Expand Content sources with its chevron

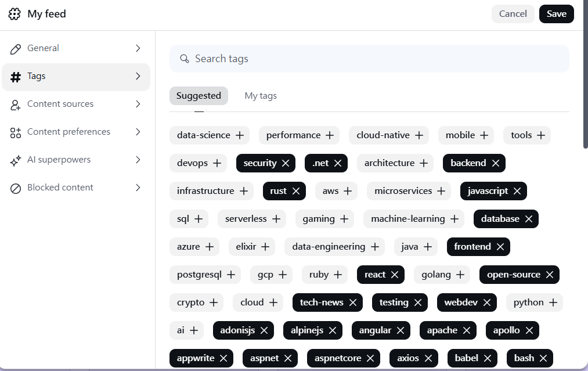pyautogui.click(x=138, y=104)
